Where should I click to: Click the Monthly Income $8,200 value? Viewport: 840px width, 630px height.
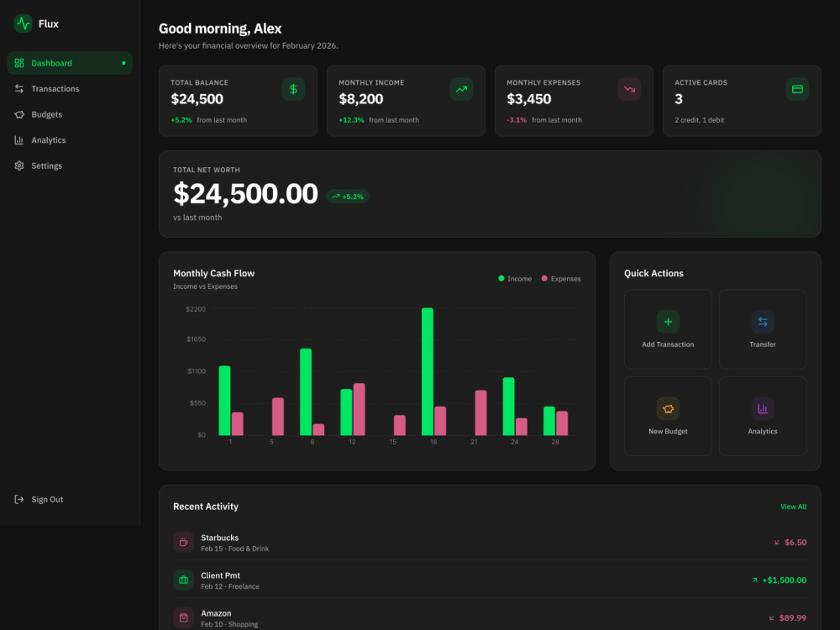click(361, 99)
